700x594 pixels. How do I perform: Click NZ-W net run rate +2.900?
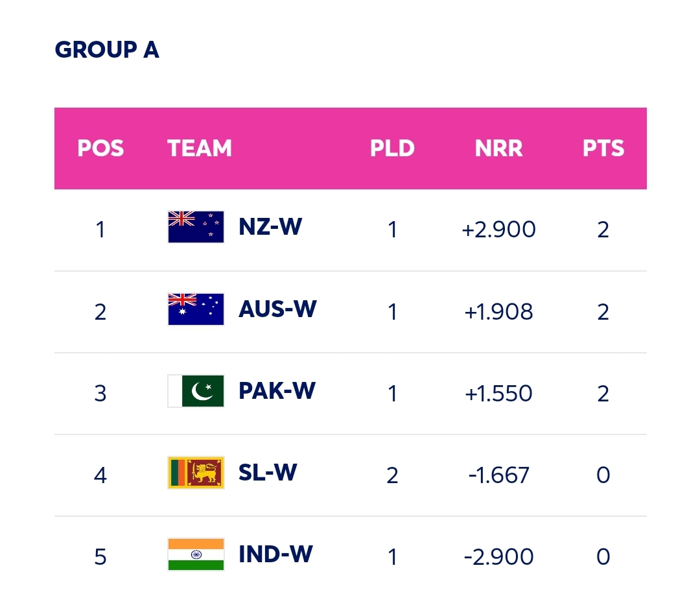point(498,230)
